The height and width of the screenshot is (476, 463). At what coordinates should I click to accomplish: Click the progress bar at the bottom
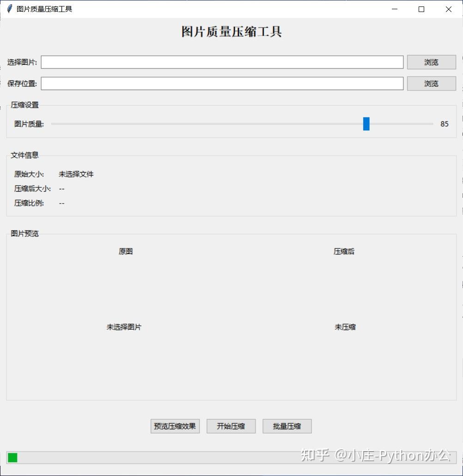(x=231, y=458)
